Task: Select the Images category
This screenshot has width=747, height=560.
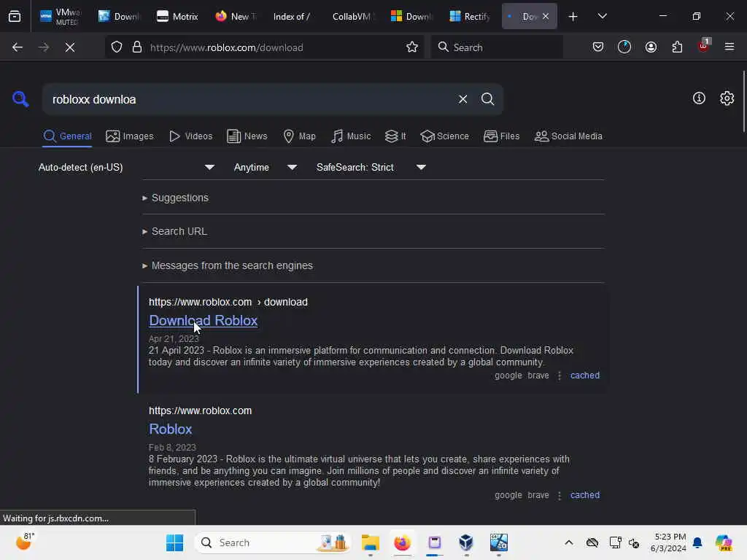Action: pyautogui.click(x=130, y=136)
